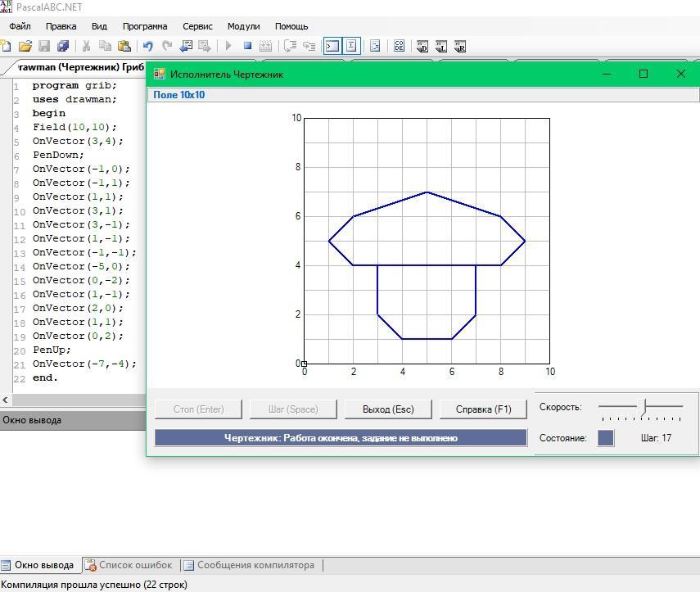
Task: Click the Save All icon
Action: [x=63, y=47]
